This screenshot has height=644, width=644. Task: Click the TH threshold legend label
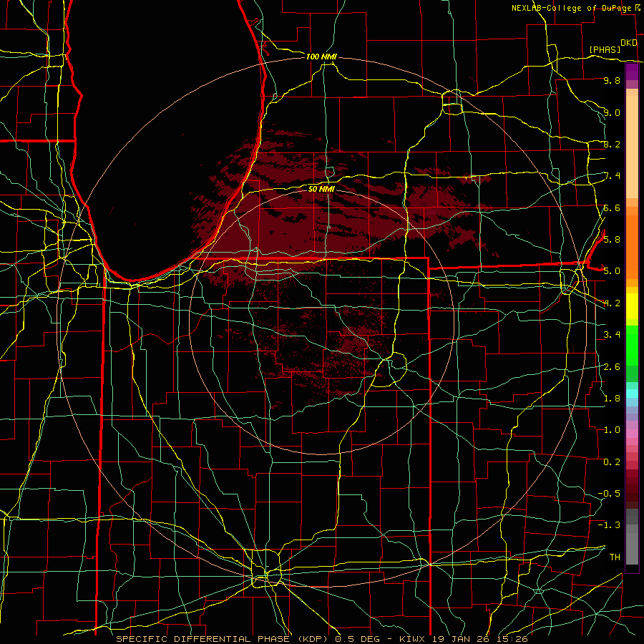[615, 557]
